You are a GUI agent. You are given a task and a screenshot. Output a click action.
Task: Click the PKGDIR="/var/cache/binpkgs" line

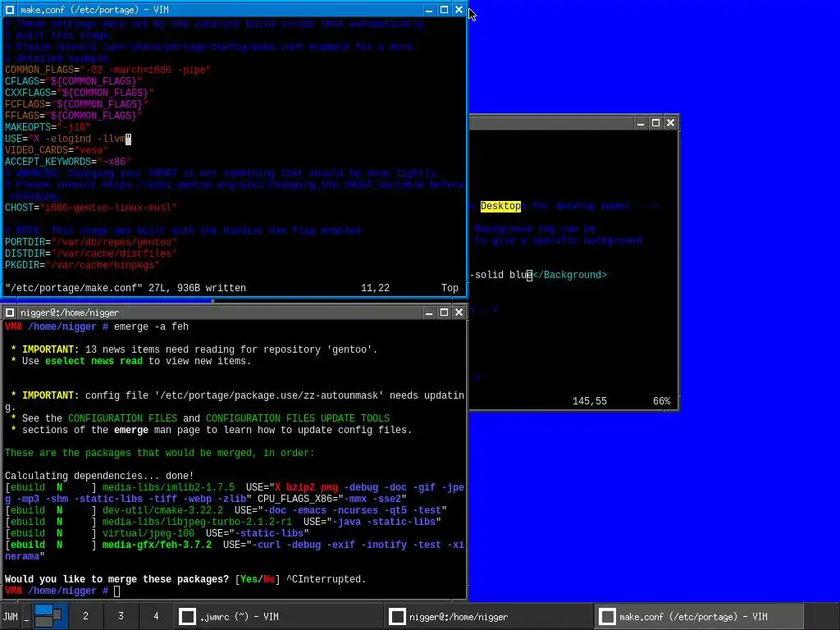(x=82, y=265)
